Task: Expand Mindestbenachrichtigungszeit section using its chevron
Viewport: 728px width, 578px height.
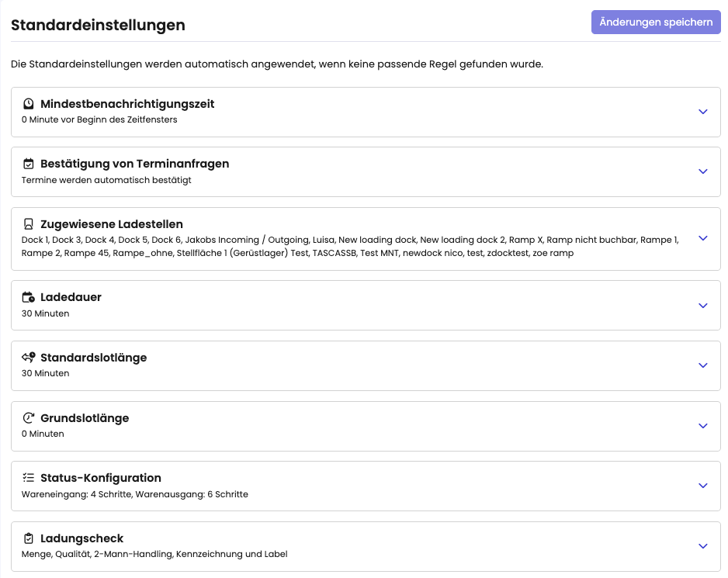Action: click(702, 112)
